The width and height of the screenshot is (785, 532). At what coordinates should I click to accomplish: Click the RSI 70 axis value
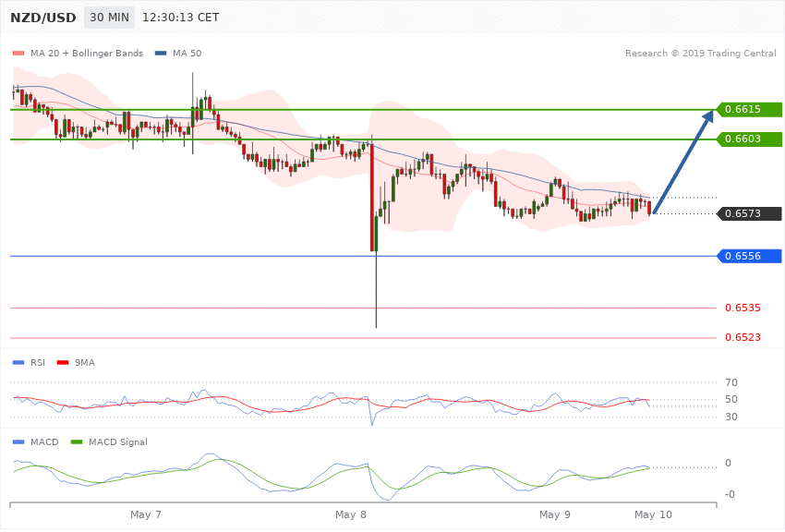point(731,383)
